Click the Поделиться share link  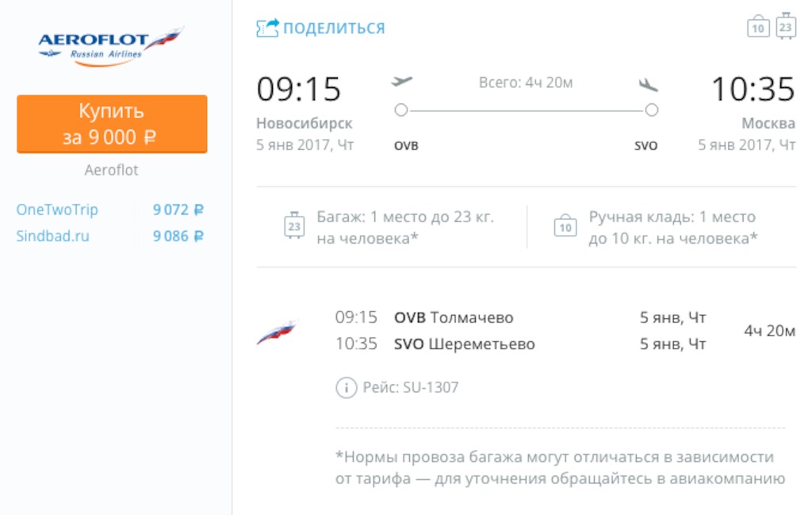pyautogui.click(x=334, y=28)
